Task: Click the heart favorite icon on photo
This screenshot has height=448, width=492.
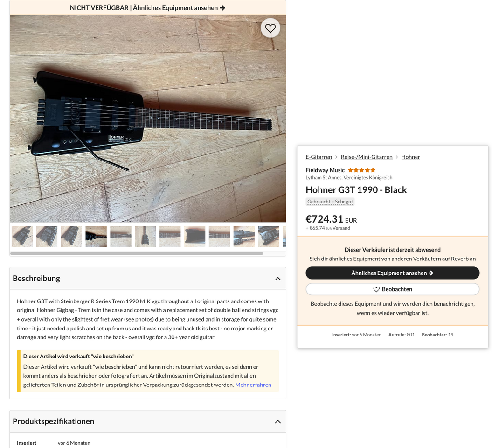Action: point(270,28)
